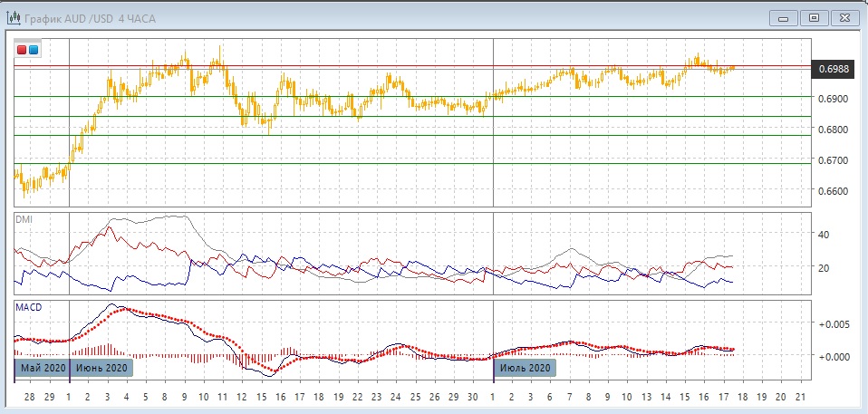
Task: Click the Июль 2020 month marker
Action: (x=525, y=368)
